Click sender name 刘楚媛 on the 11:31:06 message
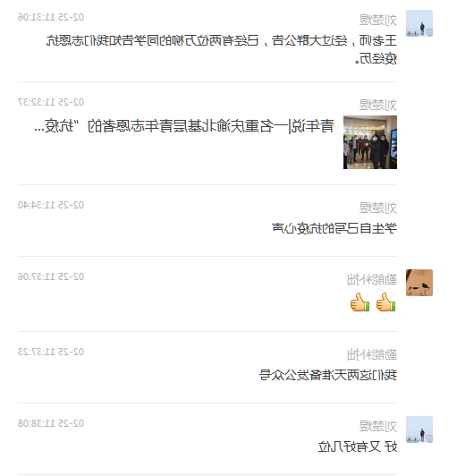The width and height of the screenshot is (457, 476). pyautogui.click(x=377, y=20)
